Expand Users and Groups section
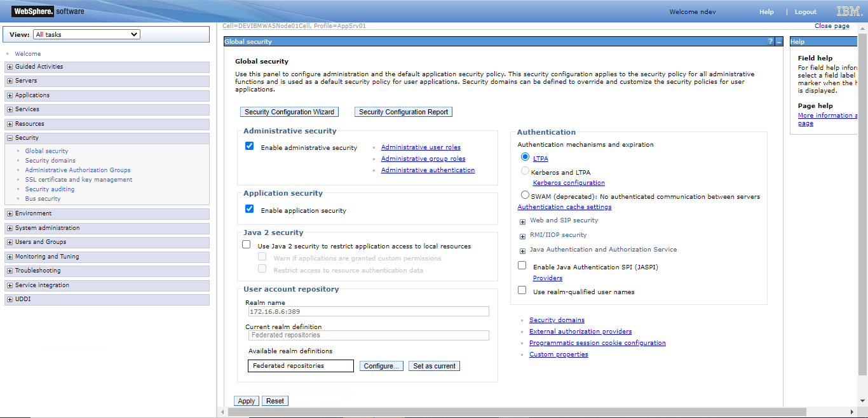Screen dimensions: 868x418 10,242
